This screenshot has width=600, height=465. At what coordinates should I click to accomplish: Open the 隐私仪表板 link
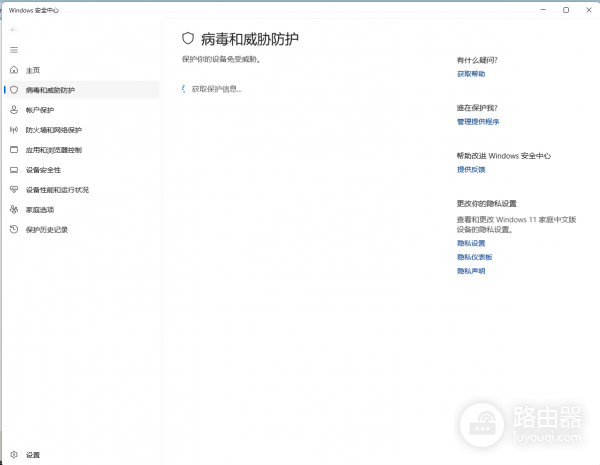(474, 257)
